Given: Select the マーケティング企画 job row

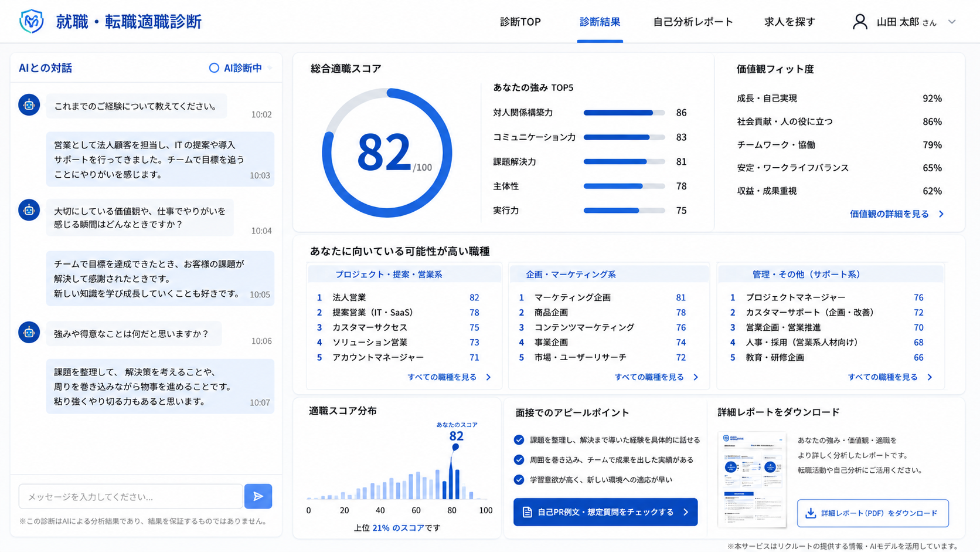Looking at the screenshot, I should (x=603, y=297).
